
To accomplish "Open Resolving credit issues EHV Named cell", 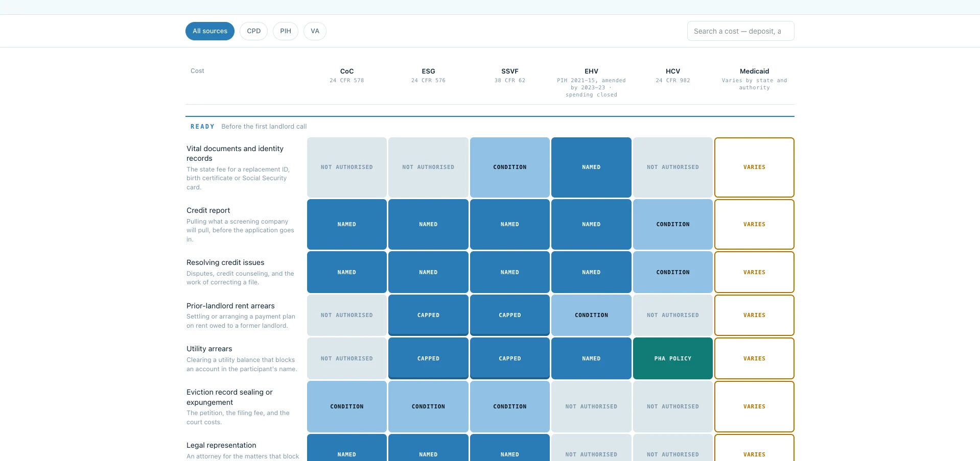I will (591, 272).
